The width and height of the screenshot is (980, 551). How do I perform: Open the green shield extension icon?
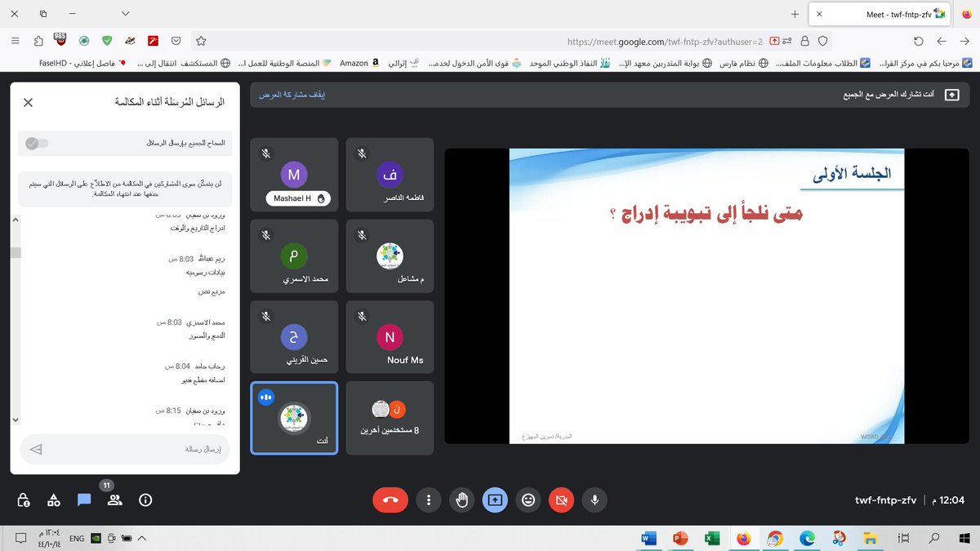click(107, 41)
